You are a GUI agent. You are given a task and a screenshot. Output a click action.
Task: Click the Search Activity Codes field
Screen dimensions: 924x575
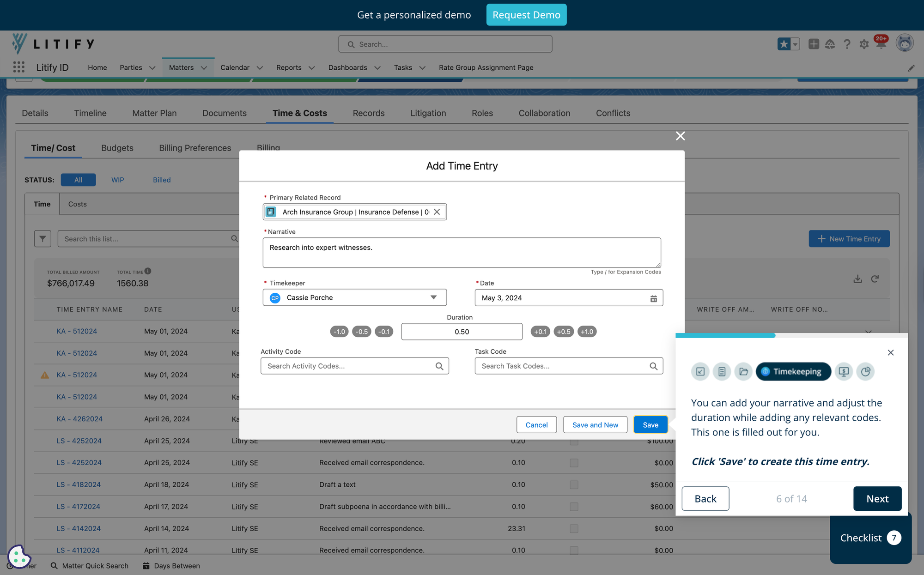(x=349, y=366)
